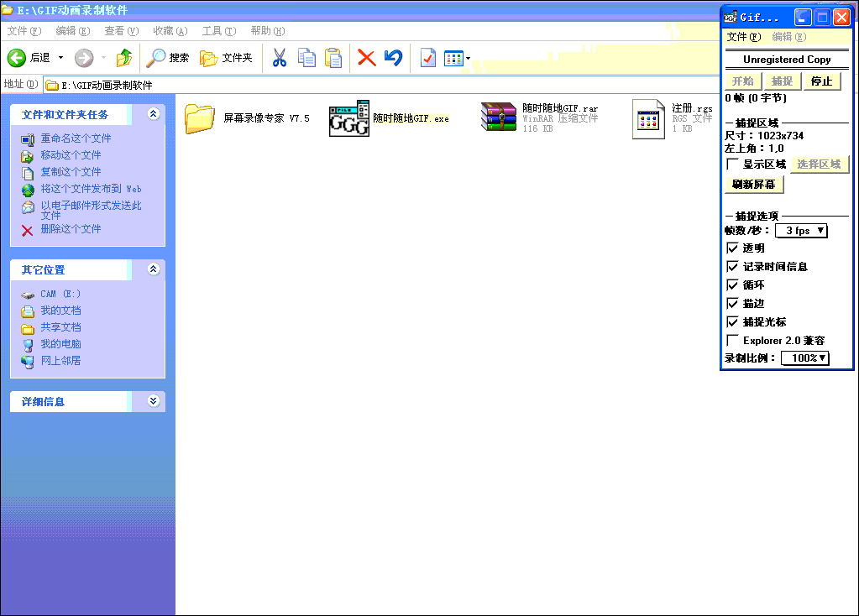Image resolution: width=859 pixels, height=616 pixels.
Task: Click the Forward arrow icon in Explorer toolbar
Action: point(84,58)
